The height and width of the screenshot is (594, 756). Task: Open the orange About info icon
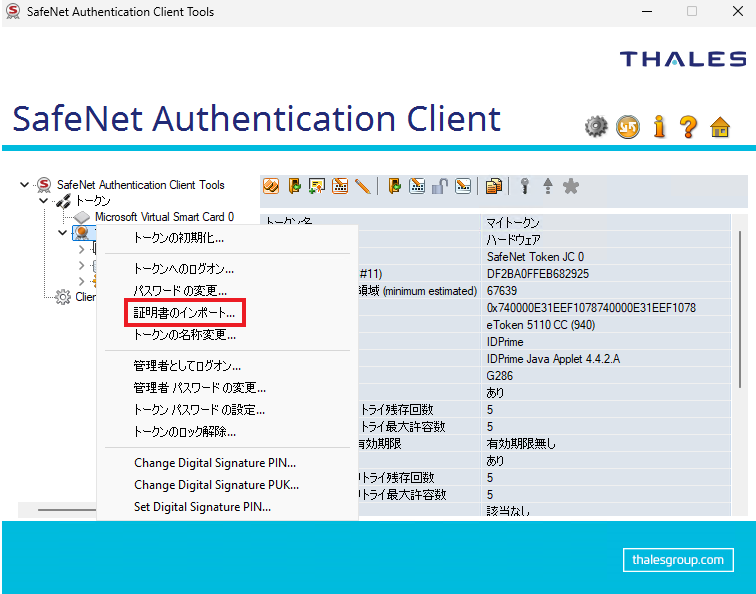coord(659,126)
